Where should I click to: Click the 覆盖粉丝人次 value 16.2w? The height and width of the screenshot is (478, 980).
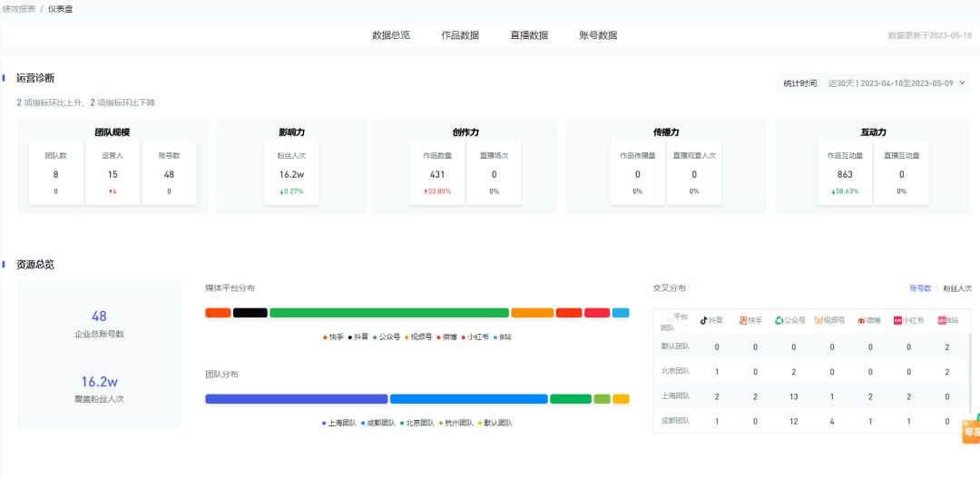point(100,382)
